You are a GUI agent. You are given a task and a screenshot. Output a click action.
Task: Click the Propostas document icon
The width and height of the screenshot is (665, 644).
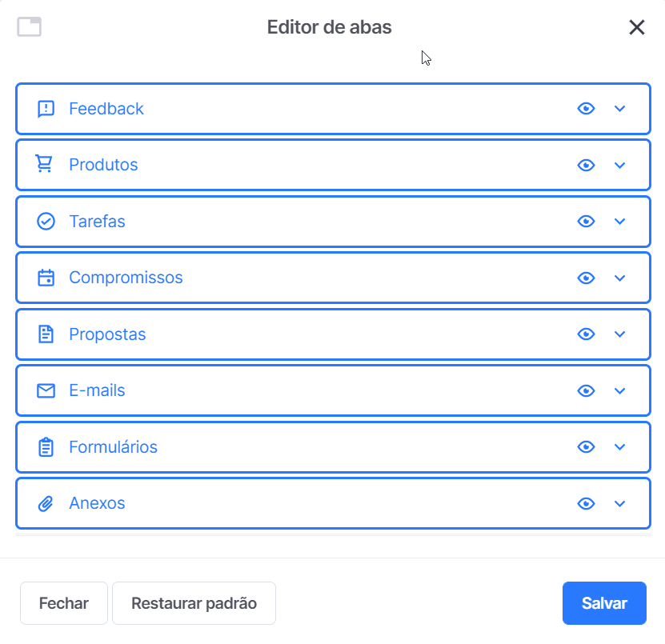(x=46, y=334)
